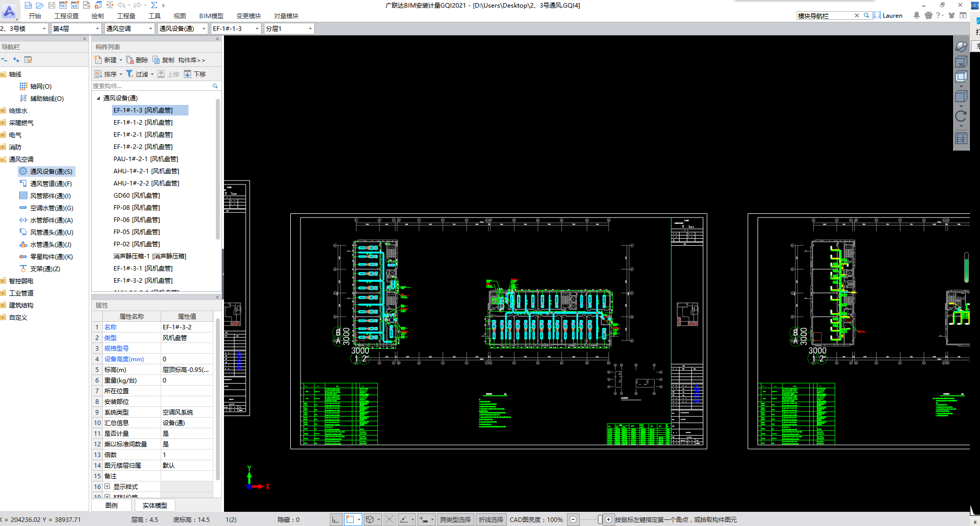Open the 绘制 menu tab
This screenshot has height=526, width=980.
click(98, 16)
